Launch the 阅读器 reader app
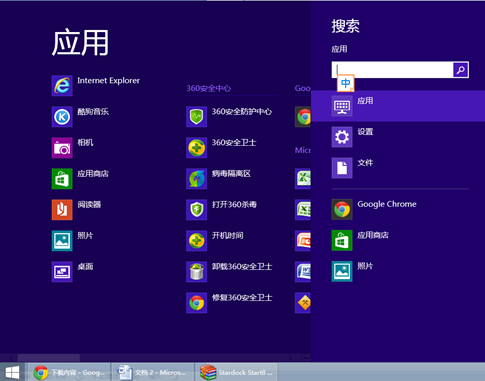 click(x=76, y=210)
